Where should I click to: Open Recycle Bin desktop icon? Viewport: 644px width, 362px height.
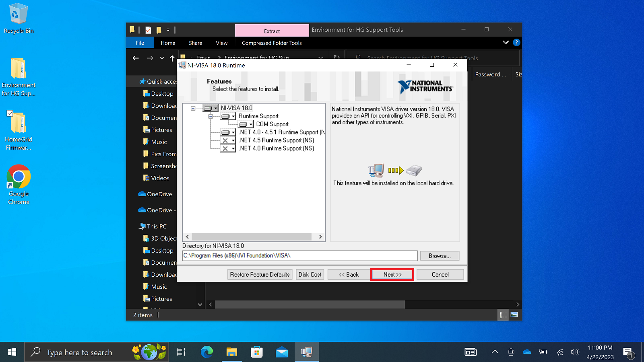(x=19, y=19)
